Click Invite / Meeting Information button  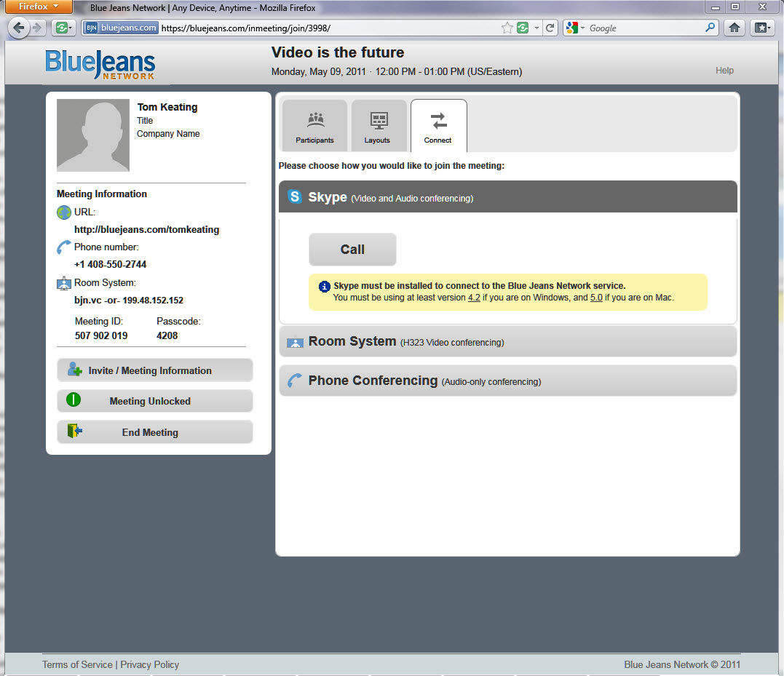pyautogui.click(x=154, y=370)
